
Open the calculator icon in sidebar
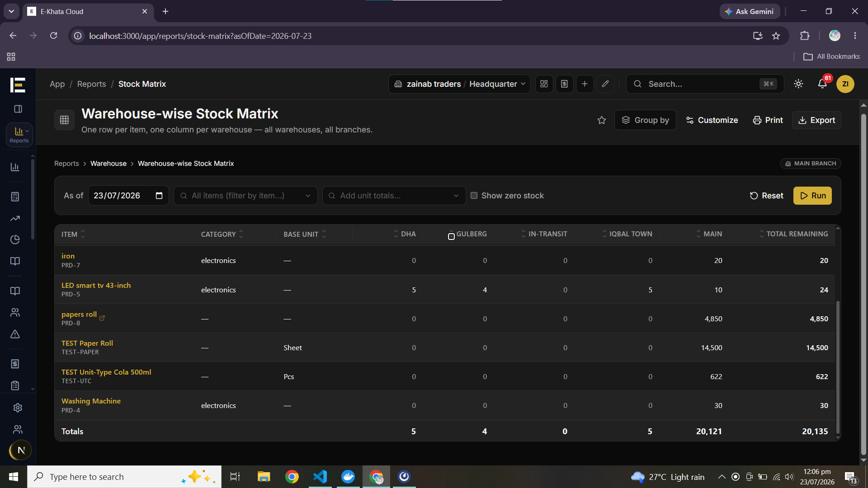tap(15, 197)
